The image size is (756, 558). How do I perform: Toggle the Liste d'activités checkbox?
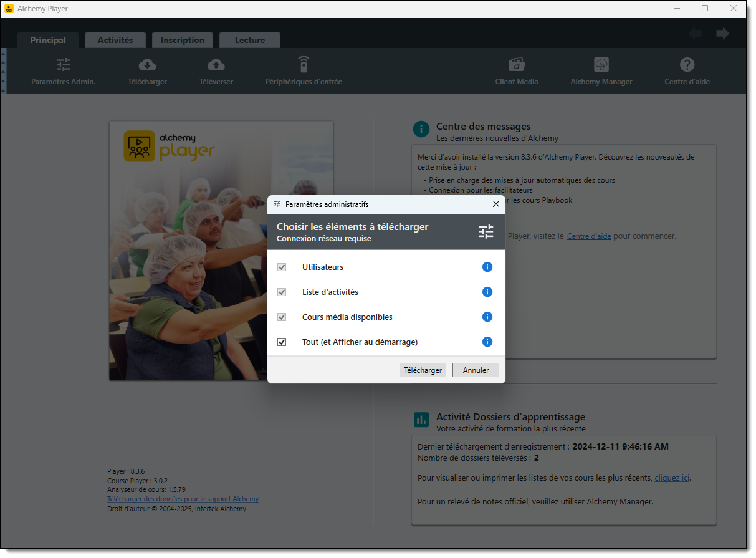pos(282,292)
